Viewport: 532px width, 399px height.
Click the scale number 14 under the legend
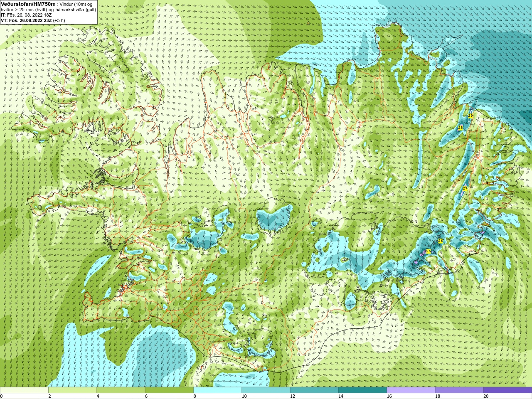point(341,396)
